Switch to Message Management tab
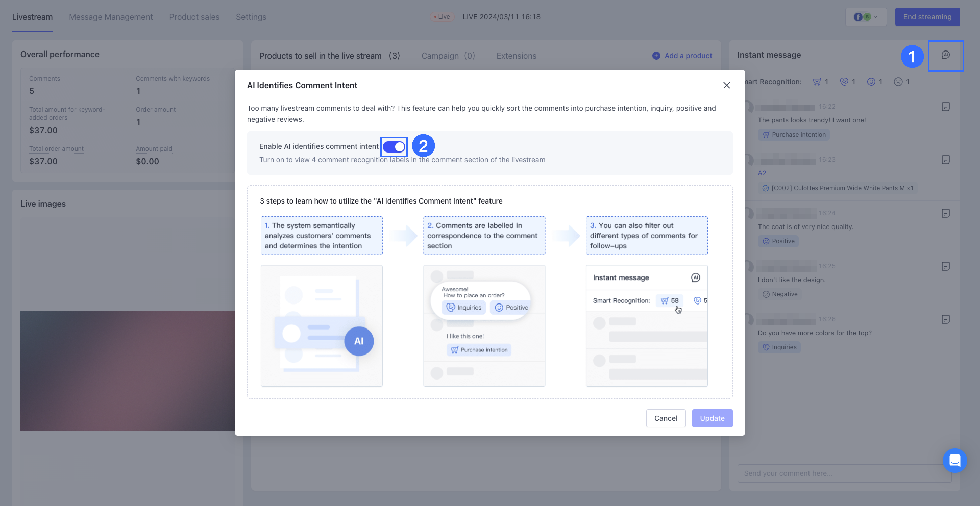This screenshot has height=506, width=980. click(x=111, y=17)
